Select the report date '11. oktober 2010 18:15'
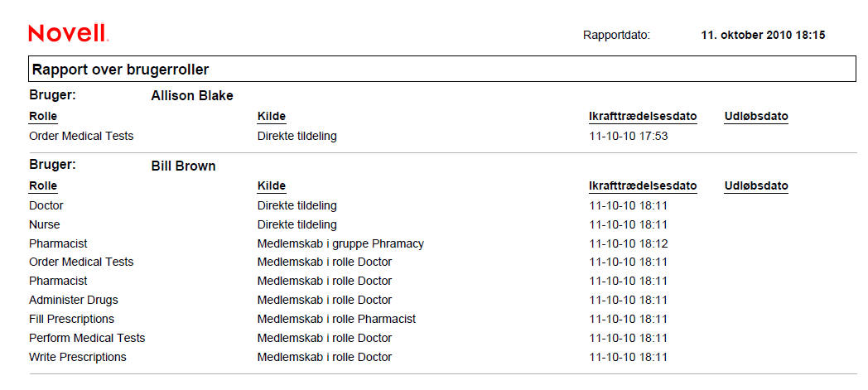 [763, 35]
